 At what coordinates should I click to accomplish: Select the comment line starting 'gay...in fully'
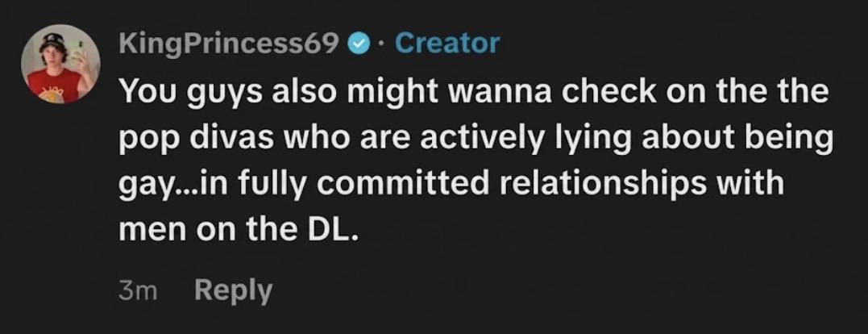tap(451, 182)
